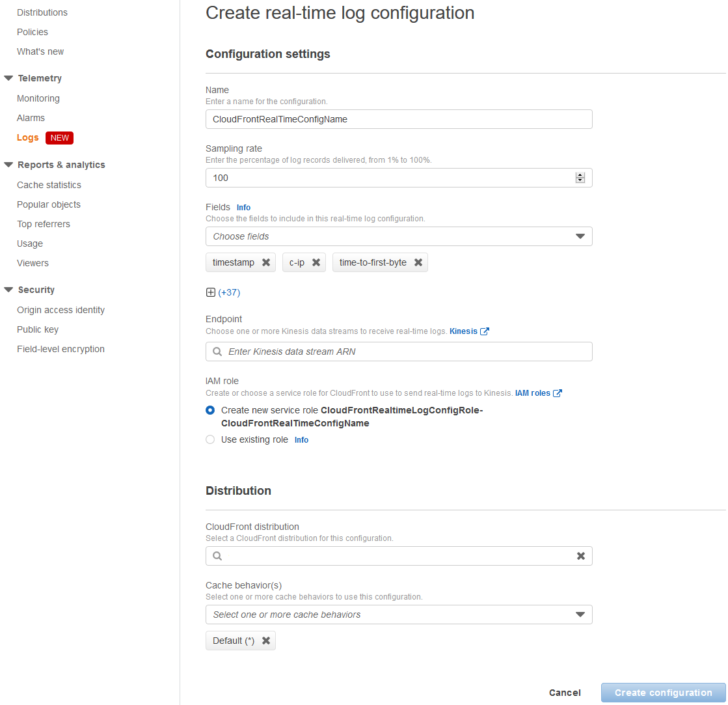Open Usage report
Viewport: 728px width, 705px height.
pos(30,243)
